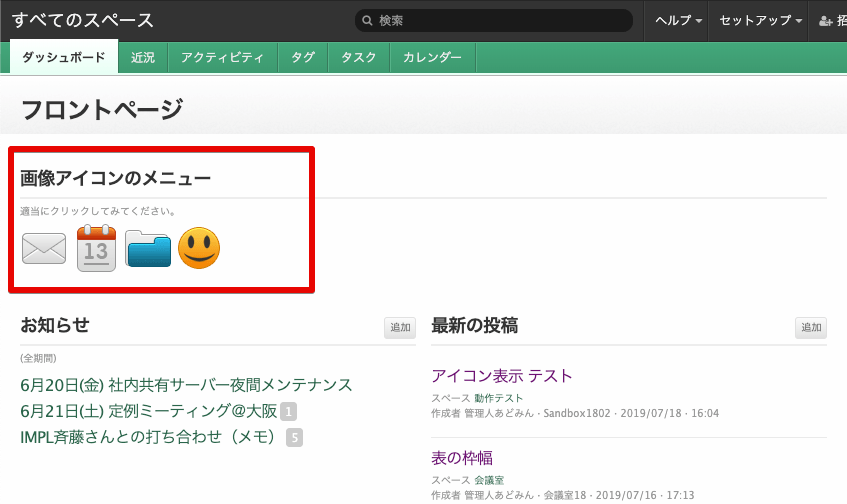Open the 表の枠幅 post
The height and width of the screenshot is (504, 847).
point(462,458)
